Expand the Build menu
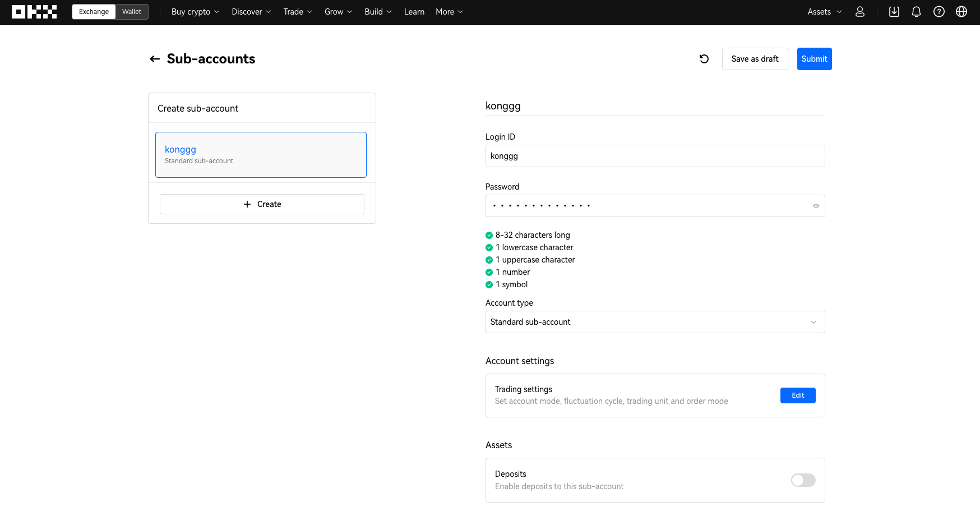980x520 pixels. 378,12
